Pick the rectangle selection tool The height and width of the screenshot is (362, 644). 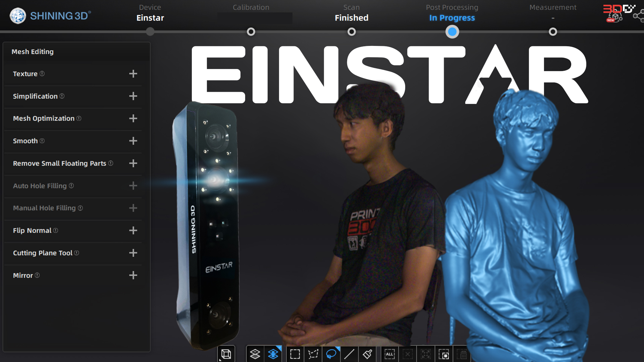pyautogui.click(x=295, y=354)
